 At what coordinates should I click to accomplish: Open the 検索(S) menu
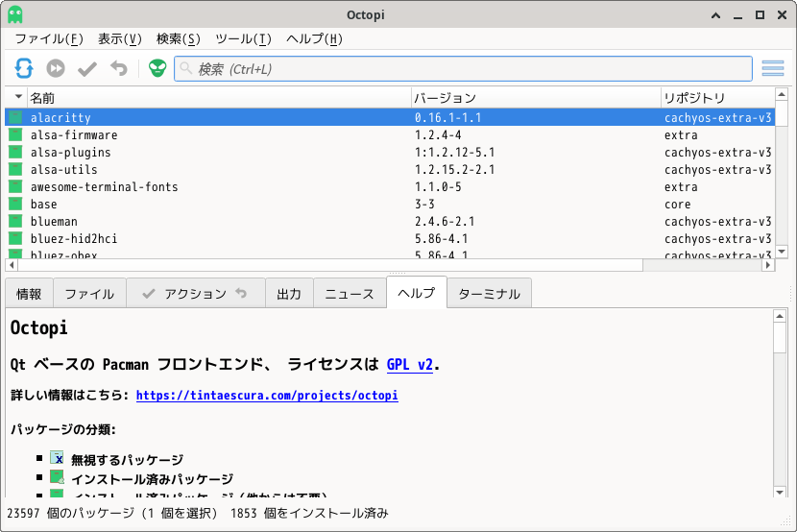tap(178, 39)
